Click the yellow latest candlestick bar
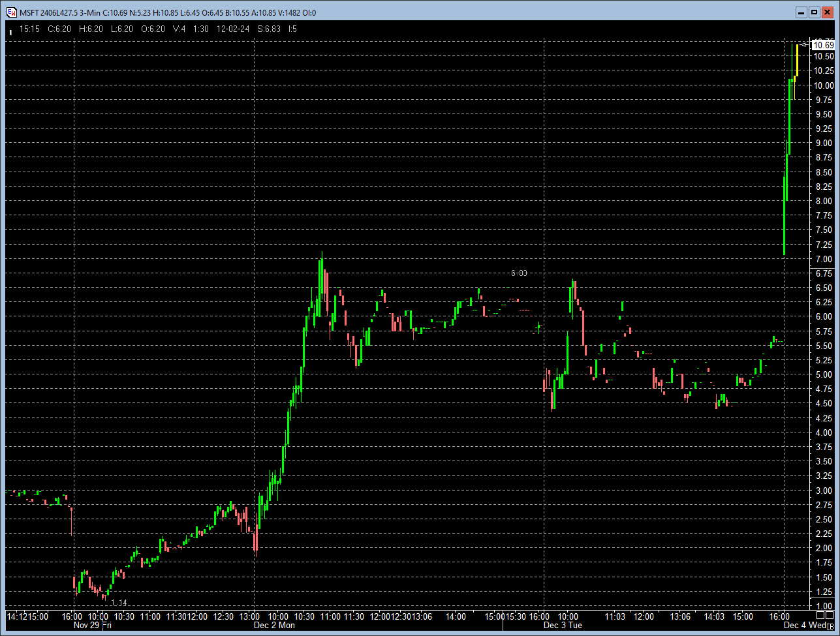Screen dimensions: 840x636 [x=796, y=60]
